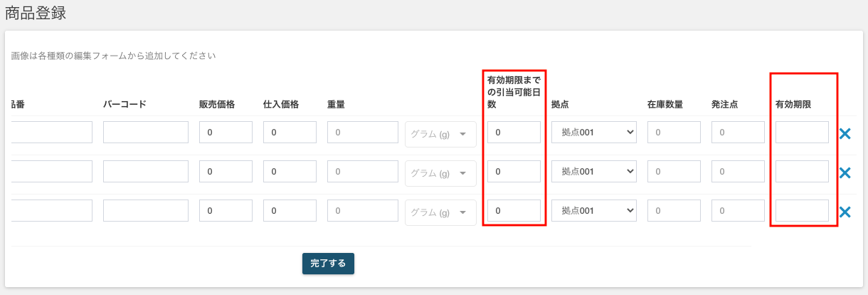Open the 拠点001 dropdown in first row
The height and width of the screenshot is (295, 868).
tap(594, 132)
